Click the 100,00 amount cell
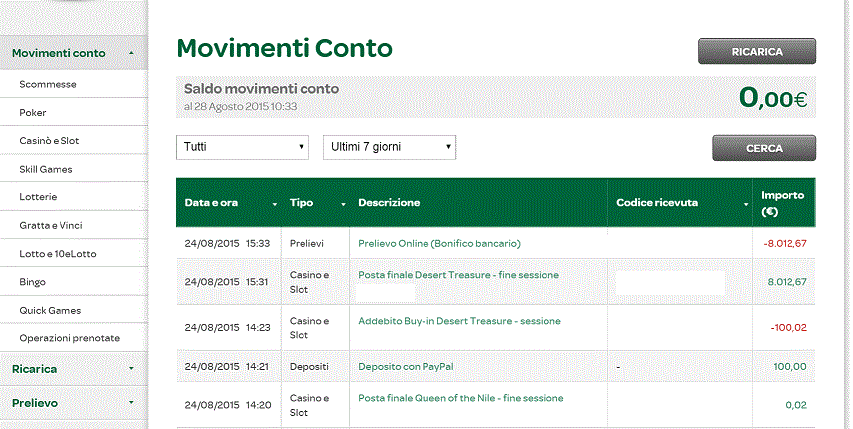 [790, 367]
